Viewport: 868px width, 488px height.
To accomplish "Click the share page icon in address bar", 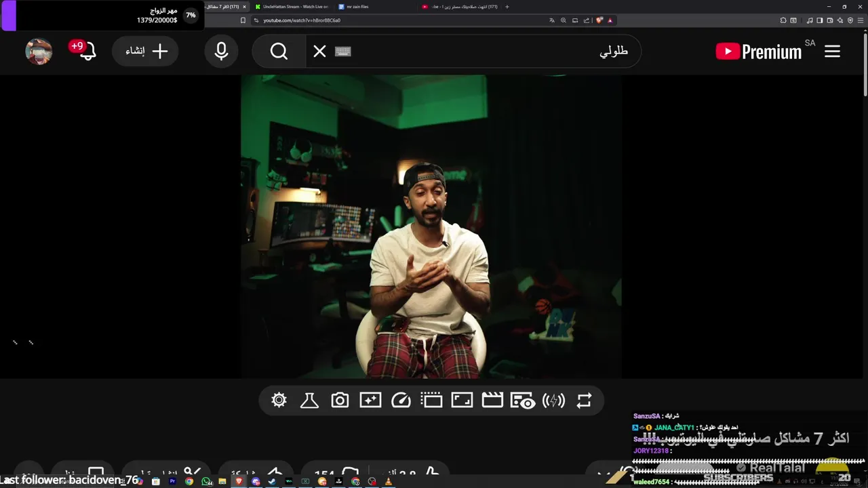I will click(x=587, y=20).
